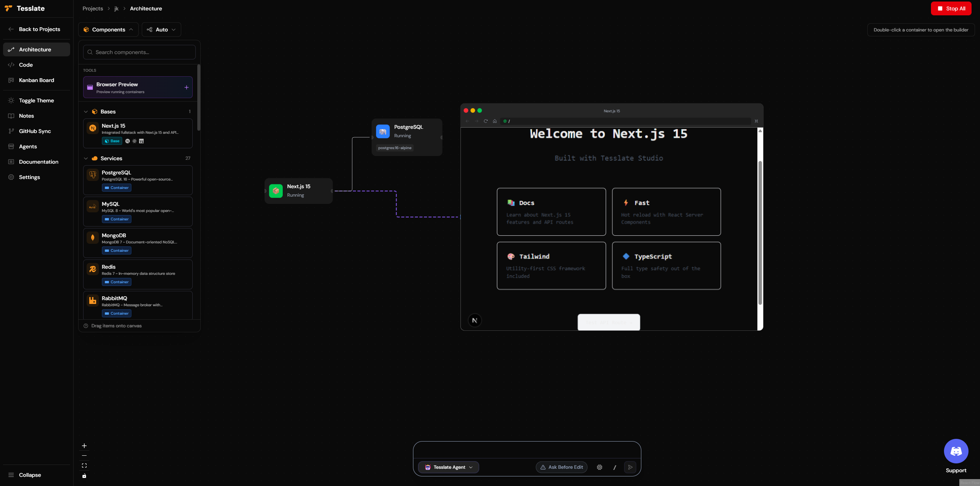Open the Code view from the sidebar
The height and width of the screenshot is (486, 980).
26,65
